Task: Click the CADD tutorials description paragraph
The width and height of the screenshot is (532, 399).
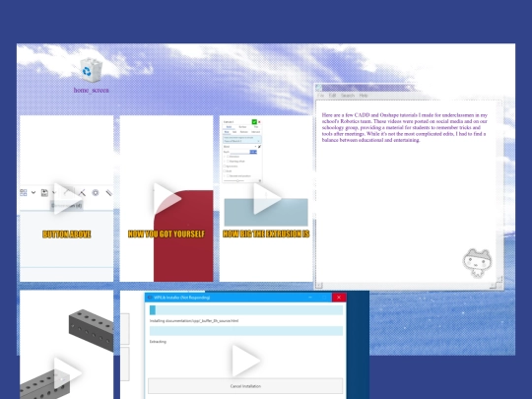Action: (x=405, y=127)
